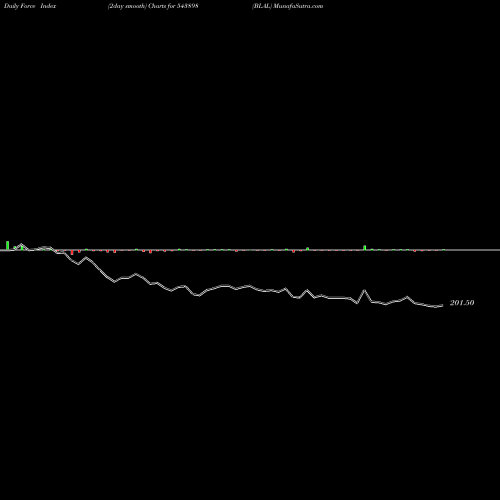Click the 201.50 value label
This screenshot has height=500, width=500.
462,303
